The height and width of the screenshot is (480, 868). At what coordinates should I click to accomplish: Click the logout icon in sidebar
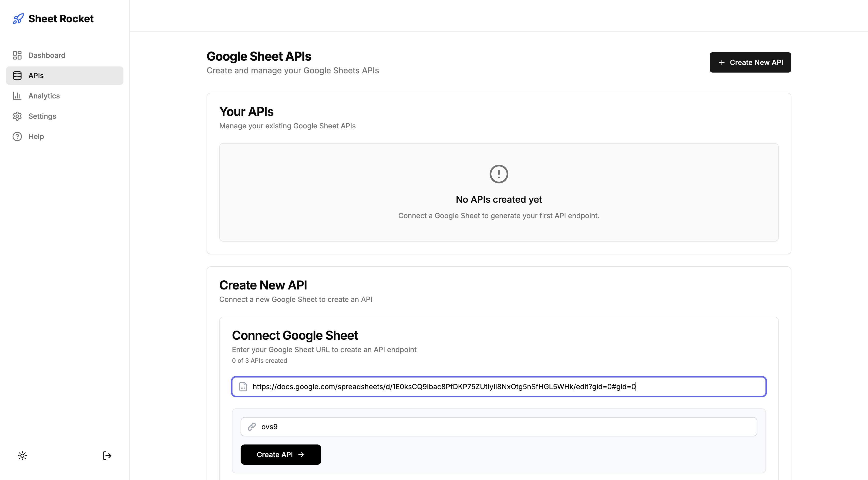pos(107,456)
